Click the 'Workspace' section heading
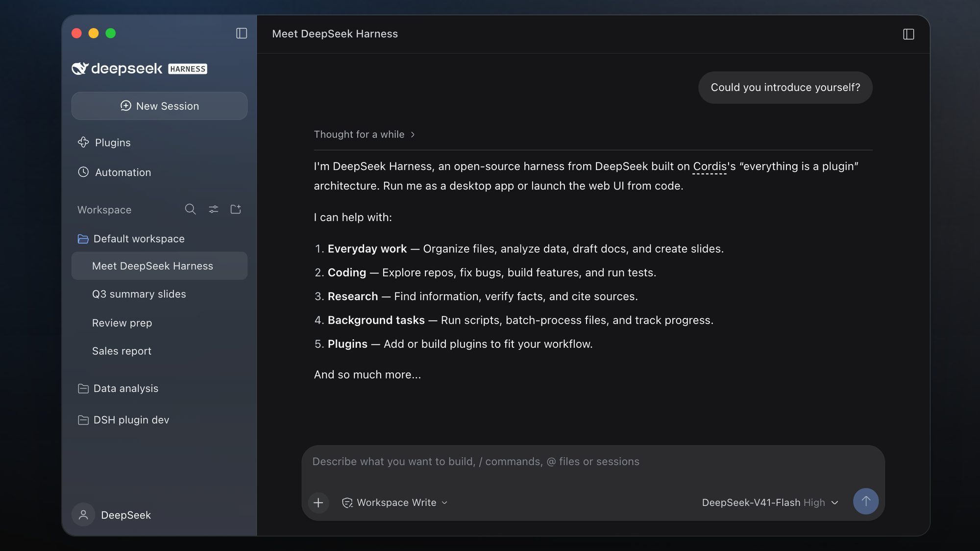Screen dimensions: 980x551 coord(104,210)
